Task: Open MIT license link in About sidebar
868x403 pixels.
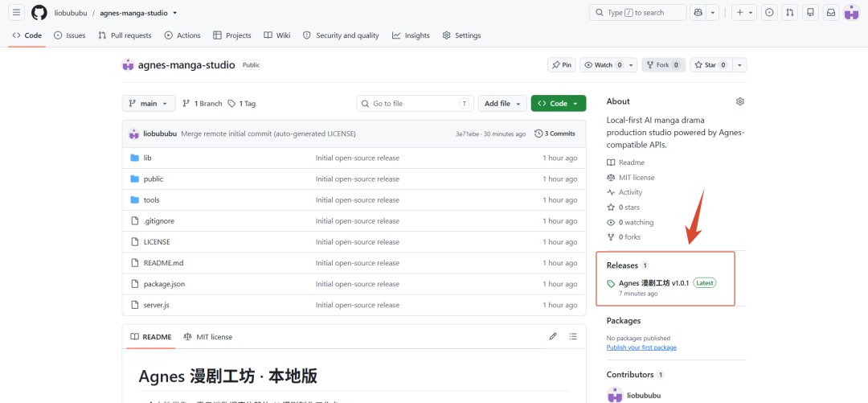Action: click(631, 178)
